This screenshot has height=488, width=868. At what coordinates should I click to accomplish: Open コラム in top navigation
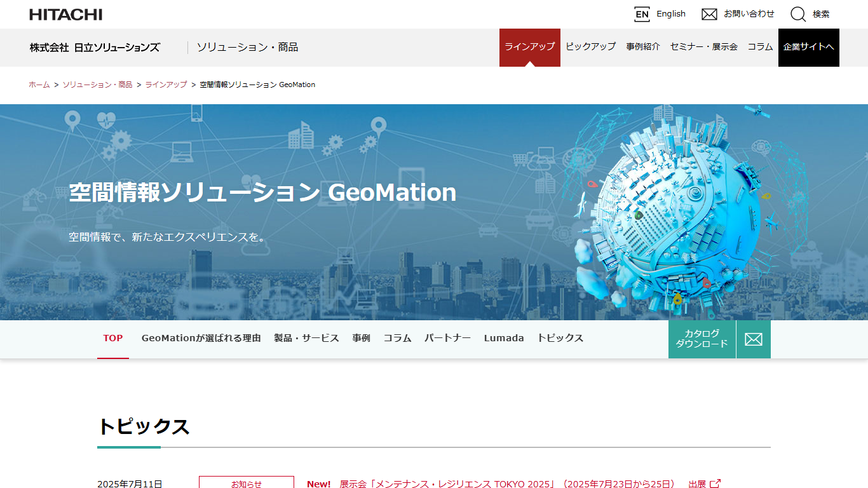tap(760, 47)
